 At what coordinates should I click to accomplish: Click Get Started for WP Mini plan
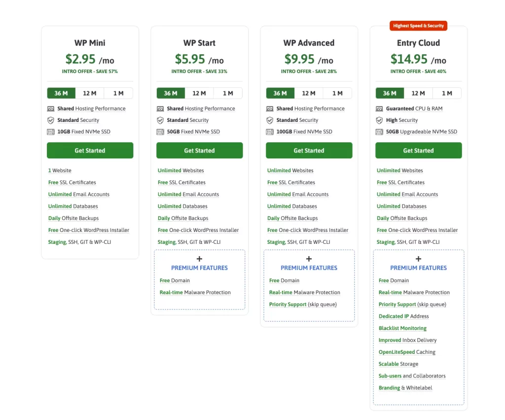tap(90, 151)
